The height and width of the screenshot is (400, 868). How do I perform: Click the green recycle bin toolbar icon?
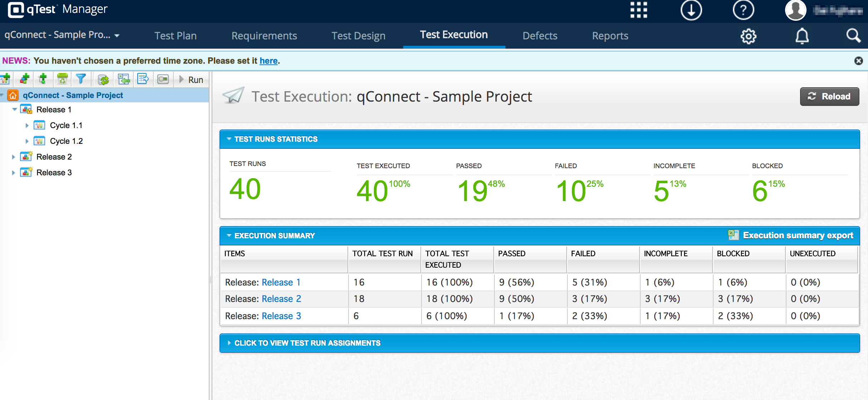(x=63, y=79)
